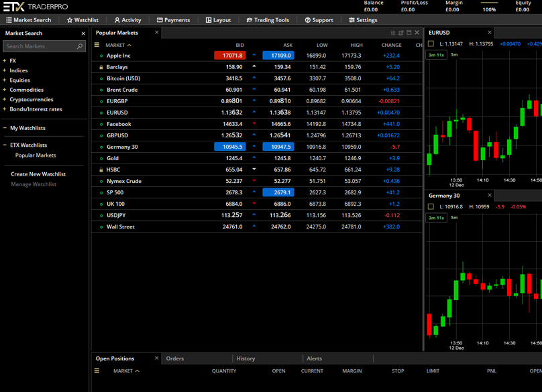Image resolution: width=542 pixels, height=392 pixels.
Task: Open the Open Positions column menu icon
Action: [97, 371]
